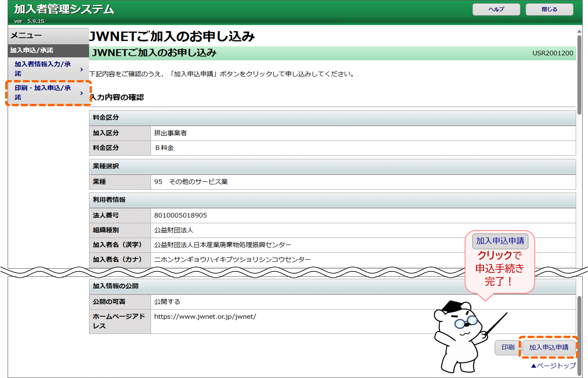Click the ヘルプ button in header

[496, 9]
